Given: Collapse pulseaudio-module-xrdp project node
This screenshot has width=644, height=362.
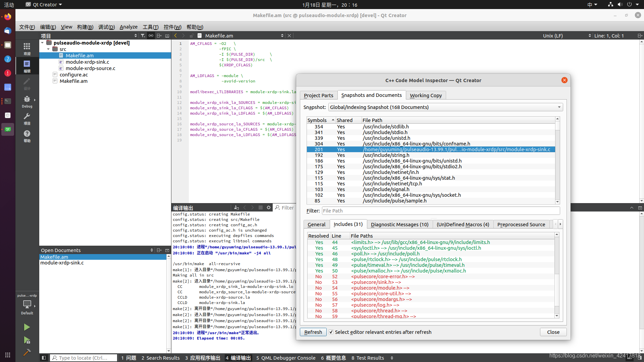Looking at the screenshot, I should [42, 43].
